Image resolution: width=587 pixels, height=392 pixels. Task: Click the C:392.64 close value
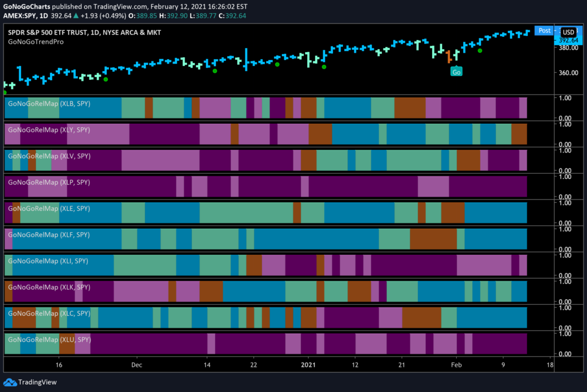pyautogui.click(x=232, y=15)
